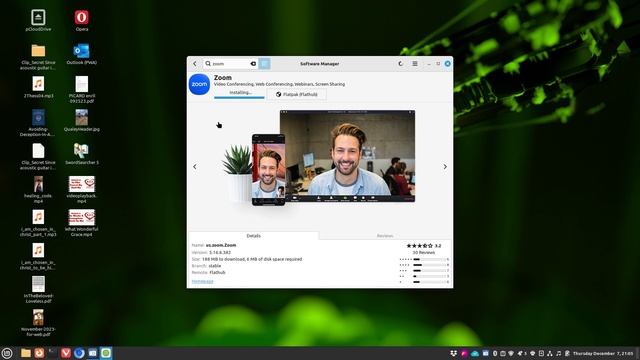Click the pCloud cloud tray icon
The image size is (640, 360).
coord(475,353)
